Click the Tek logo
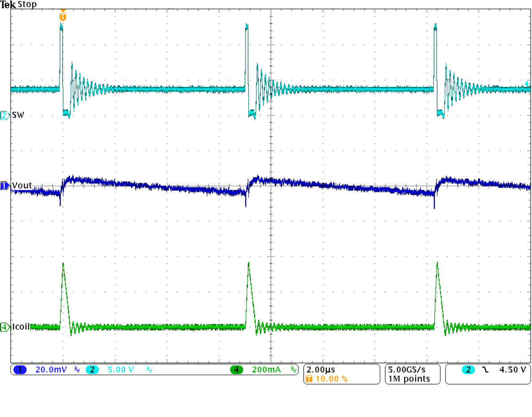532x417 pixels. [x=7, y=4]
